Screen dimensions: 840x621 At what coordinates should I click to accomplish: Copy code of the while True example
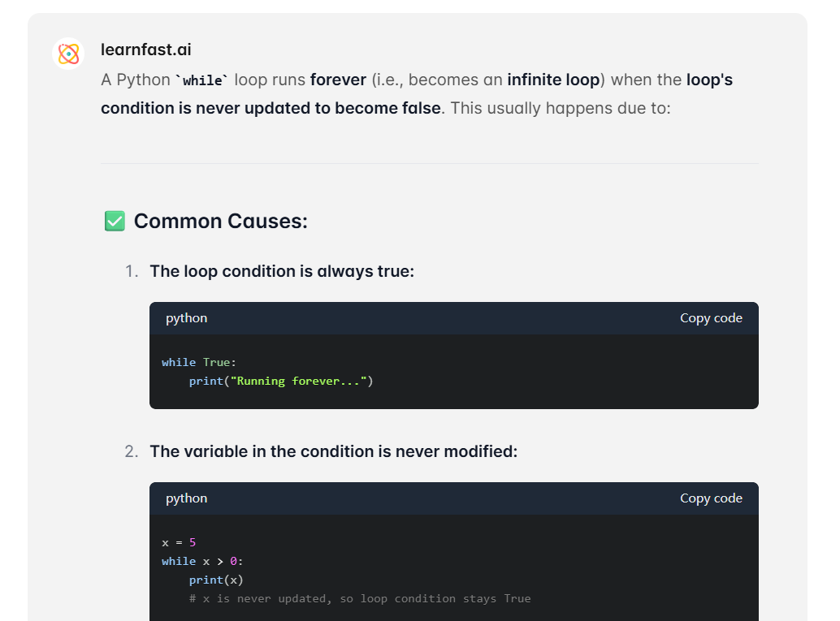pyautogui.click(x=711, y=318)
